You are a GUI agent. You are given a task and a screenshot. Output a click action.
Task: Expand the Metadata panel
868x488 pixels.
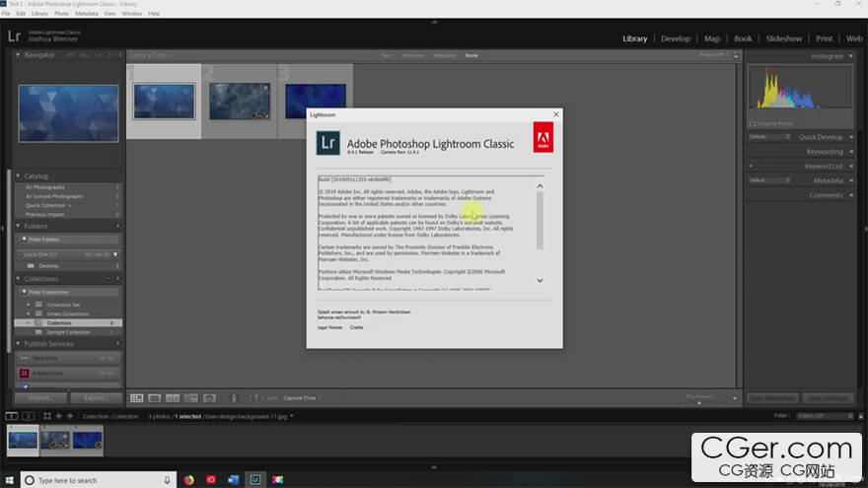(851, 180)
